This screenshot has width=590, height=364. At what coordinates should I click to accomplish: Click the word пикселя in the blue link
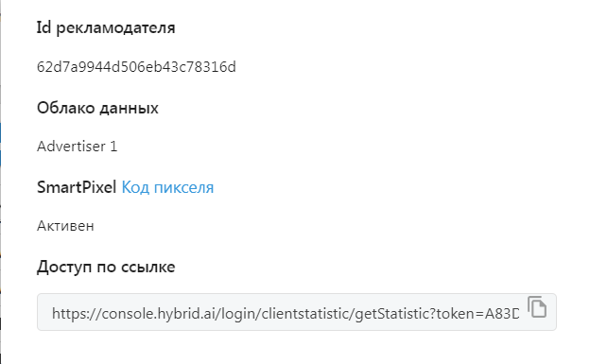(183, 188)
